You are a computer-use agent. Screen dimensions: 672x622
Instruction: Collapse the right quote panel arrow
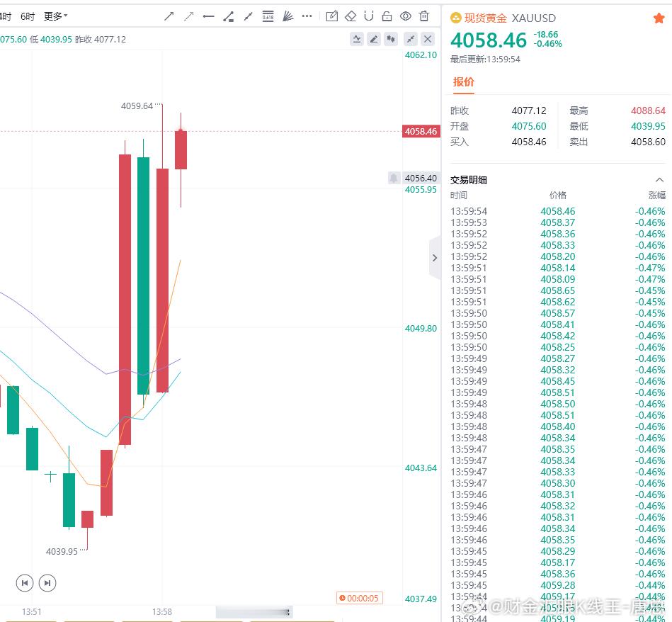pos(435,258)
